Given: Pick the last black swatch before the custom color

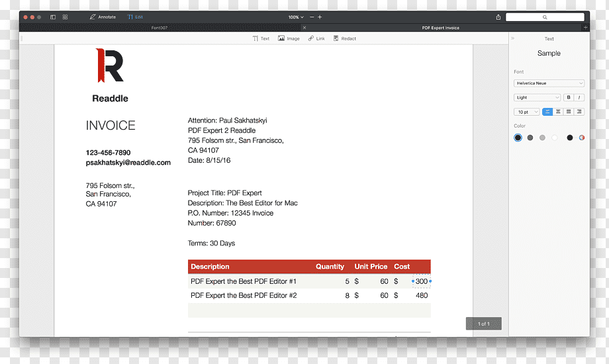Looking at the screenshot, I should tap(570, 138).
